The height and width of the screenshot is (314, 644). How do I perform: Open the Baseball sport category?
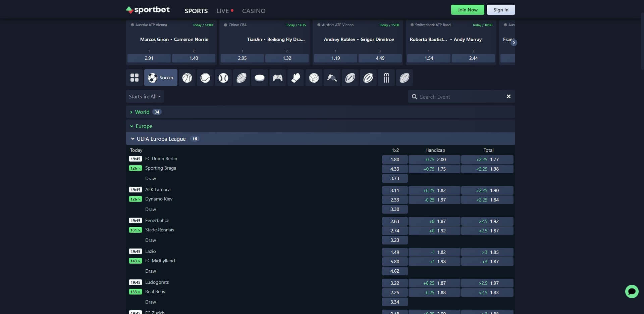223,78
